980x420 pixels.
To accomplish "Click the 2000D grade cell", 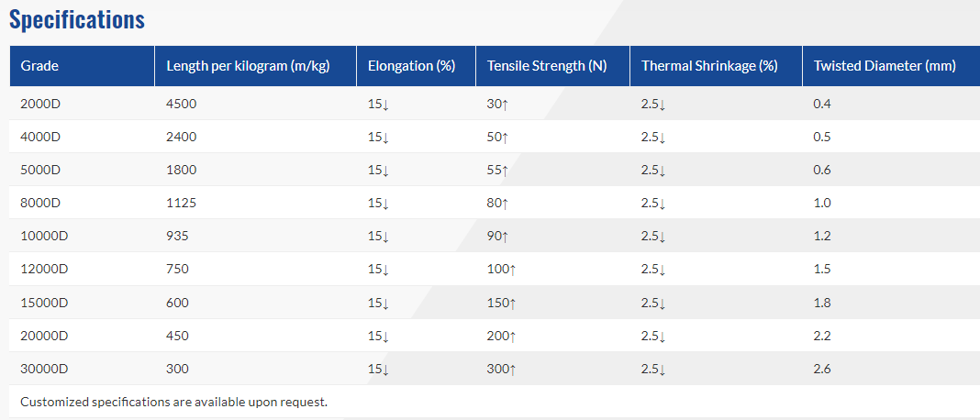I will click(x=40, y=104).
